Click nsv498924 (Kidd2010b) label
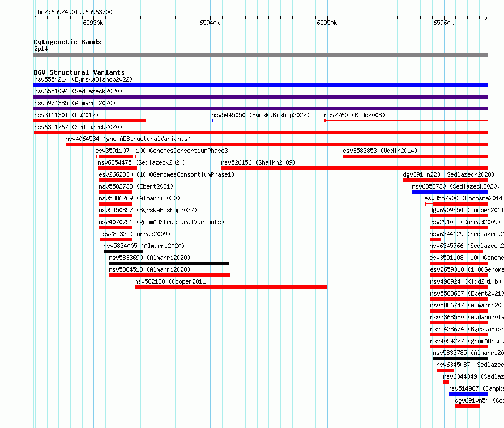Image resolution: width=504 pixels, height=428 pixels. (465, 281)
